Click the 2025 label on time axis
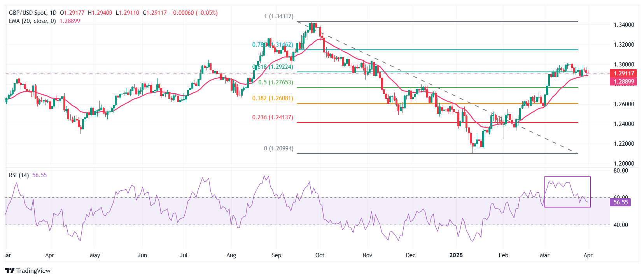Screen dimensions: 644x279 (456, 255)
